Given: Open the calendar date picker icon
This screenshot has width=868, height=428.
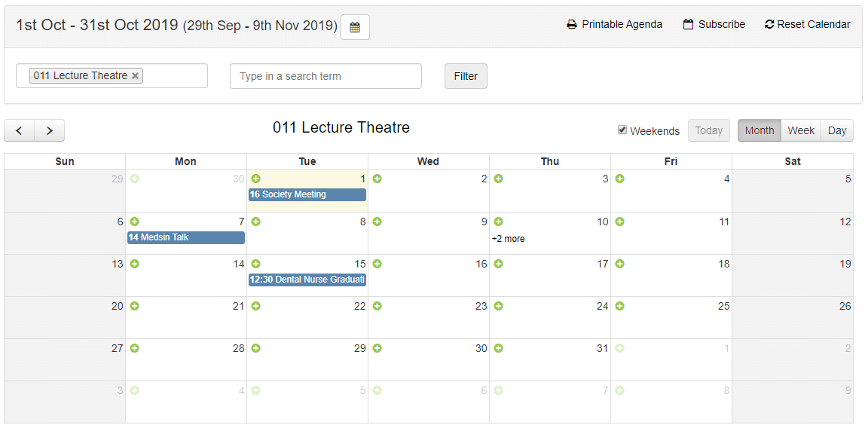Looking at the screenshot, I should 355,27.
